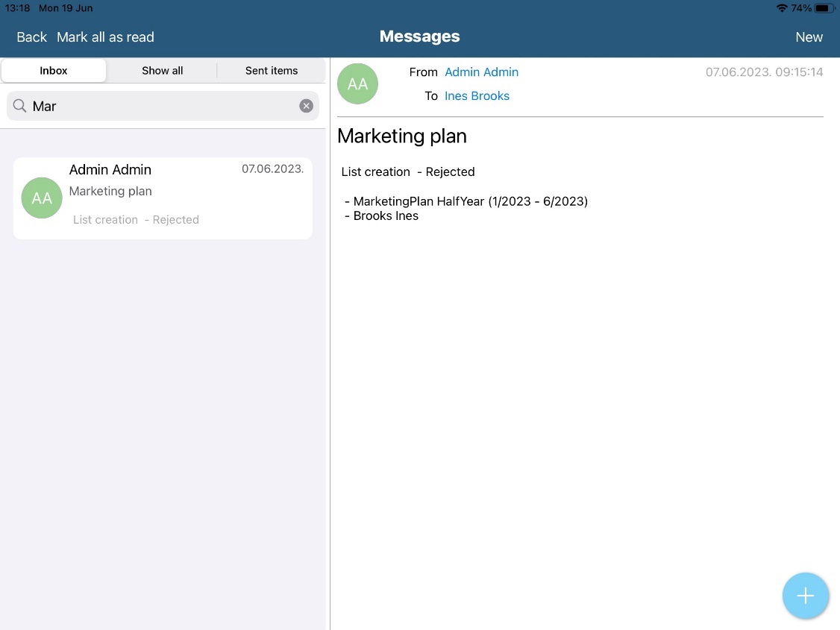
Task: Tap the sender AA avatar in the message header
Action: point(357,84)
